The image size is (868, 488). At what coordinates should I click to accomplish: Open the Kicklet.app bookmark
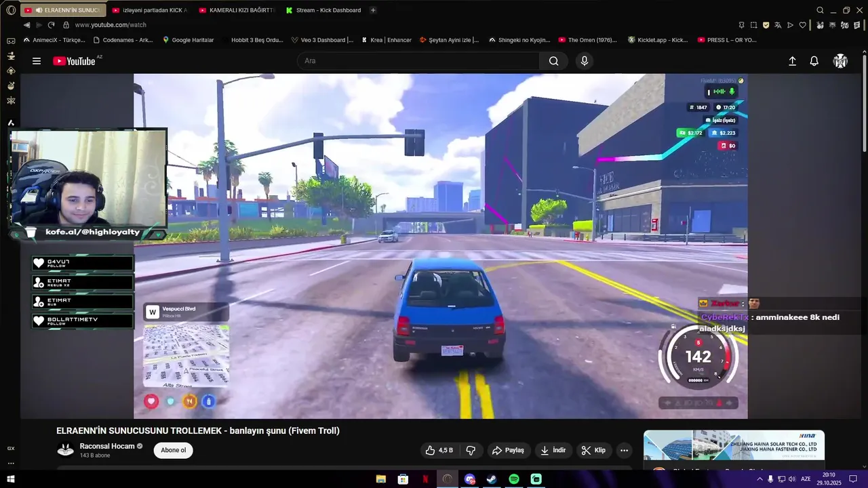click(x=658, y=40)
